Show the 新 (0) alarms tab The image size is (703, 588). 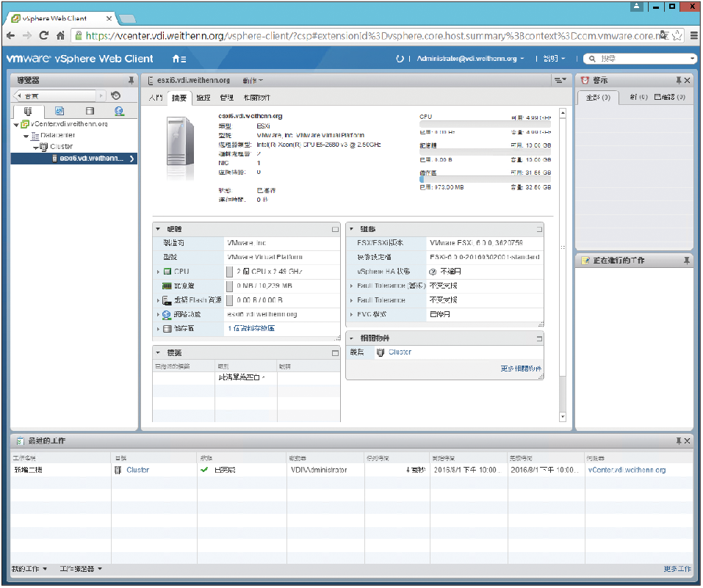(638, 97)
